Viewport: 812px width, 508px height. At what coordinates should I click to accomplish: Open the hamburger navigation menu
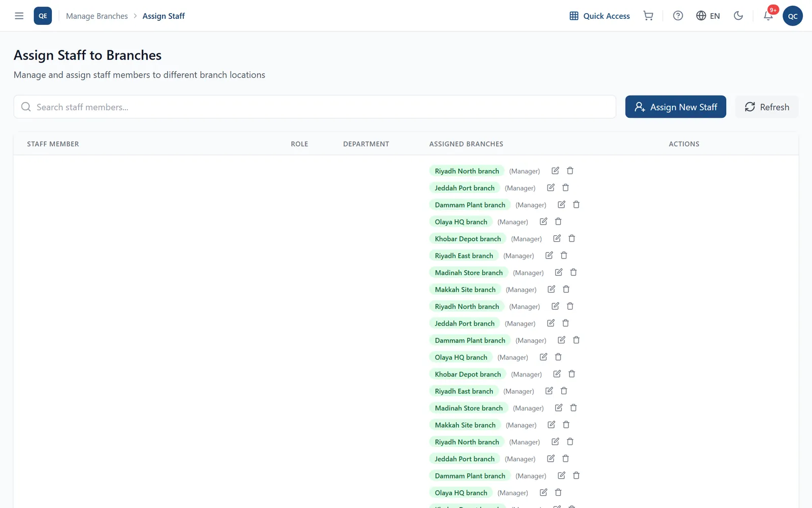(19, 16)
